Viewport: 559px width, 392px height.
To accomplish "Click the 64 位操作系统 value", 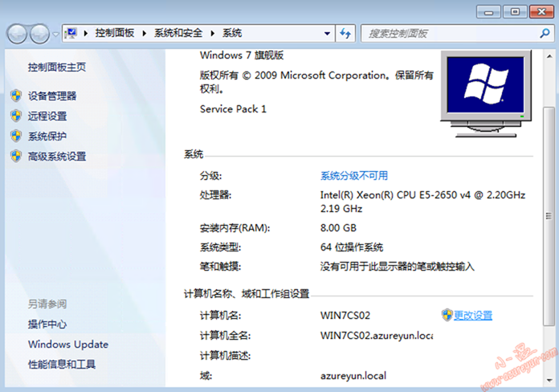I will [x=352, y=247].
